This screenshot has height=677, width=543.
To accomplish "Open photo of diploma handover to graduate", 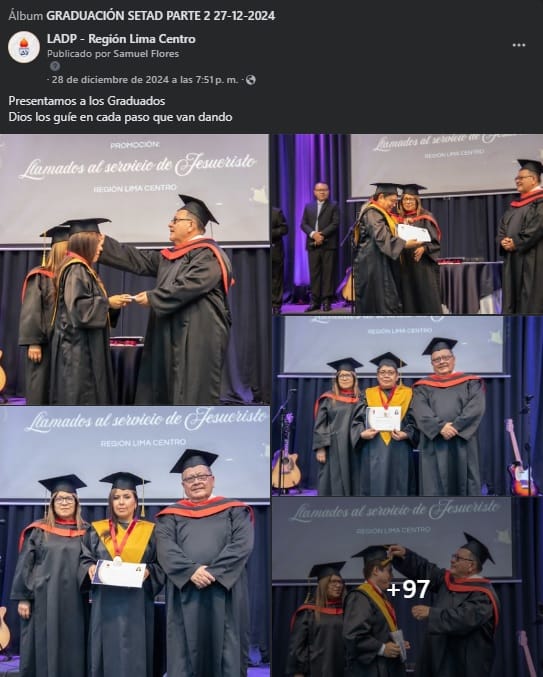I will [x=134, y=269].
